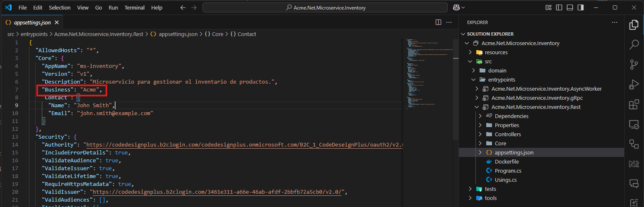Click the ValidIssuer URL on line 20
644x207 pixels.
click(x=217, y=192)
